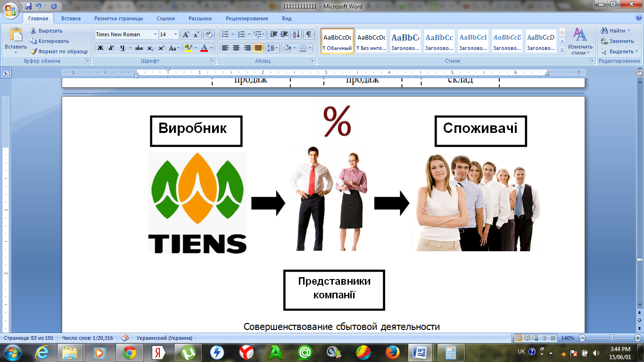Click zoom out minus button
Image resolution: width=644 pixels, height=362 pixels.
(582, 338)
